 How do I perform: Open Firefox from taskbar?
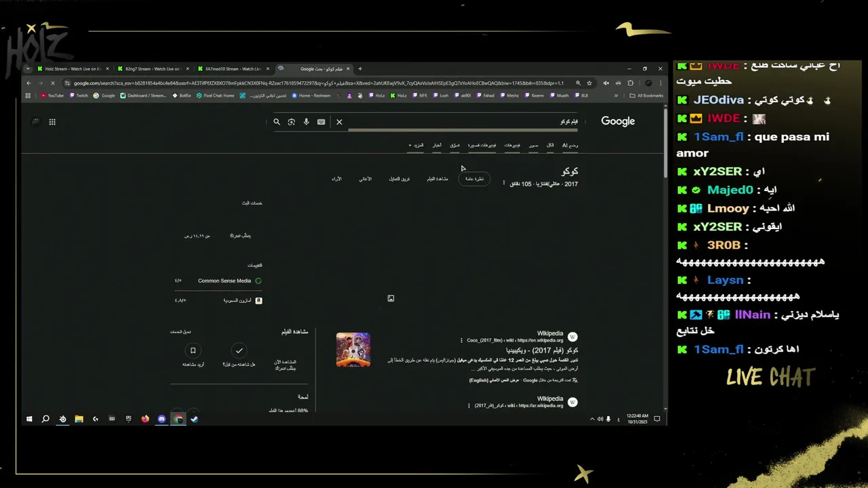(x=145, y=419)
